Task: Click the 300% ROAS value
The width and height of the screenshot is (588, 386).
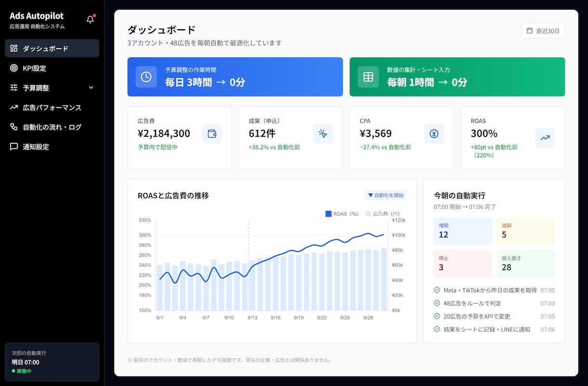Action: pyautogui.click(x=484, y=133)
